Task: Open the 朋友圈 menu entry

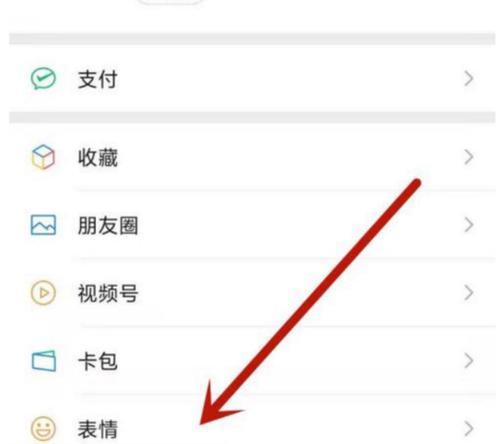Action: (252, 225)
